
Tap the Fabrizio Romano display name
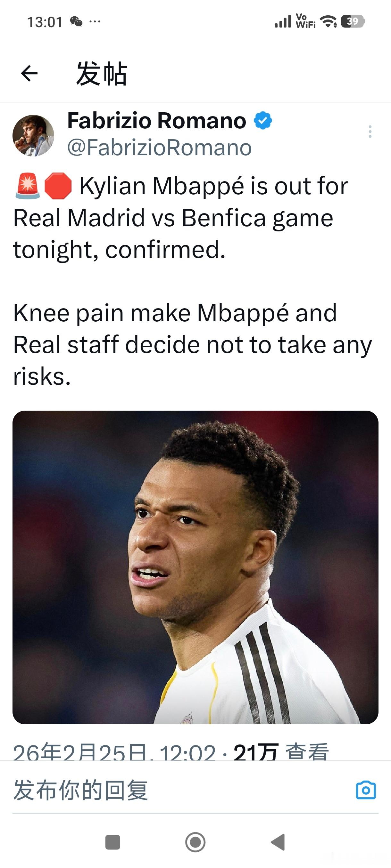click(157, 121)
